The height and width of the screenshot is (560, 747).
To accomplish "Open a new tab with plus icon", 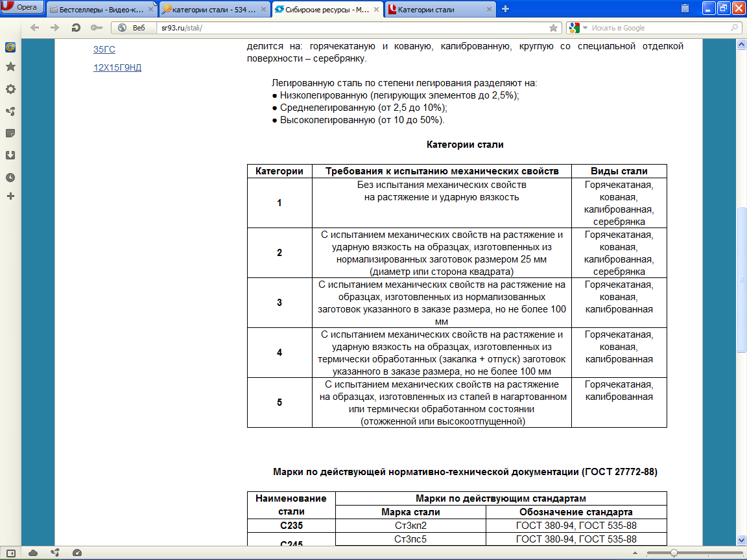I will (506, 9).
